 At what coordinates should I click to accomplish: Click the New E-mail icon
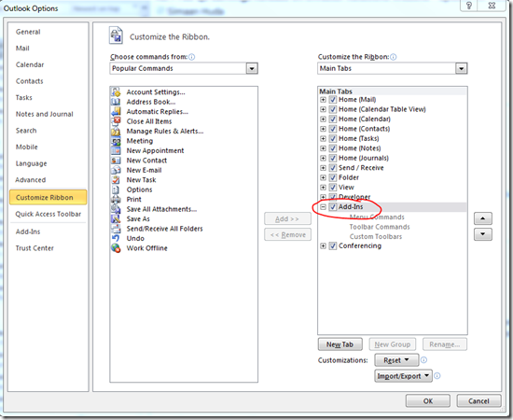pos(116,170)
